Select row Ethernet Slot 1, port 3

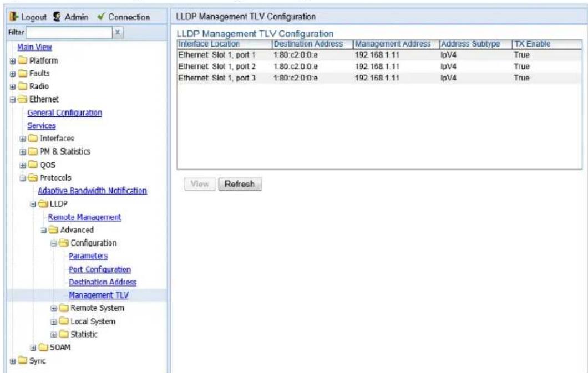point(379,78)
